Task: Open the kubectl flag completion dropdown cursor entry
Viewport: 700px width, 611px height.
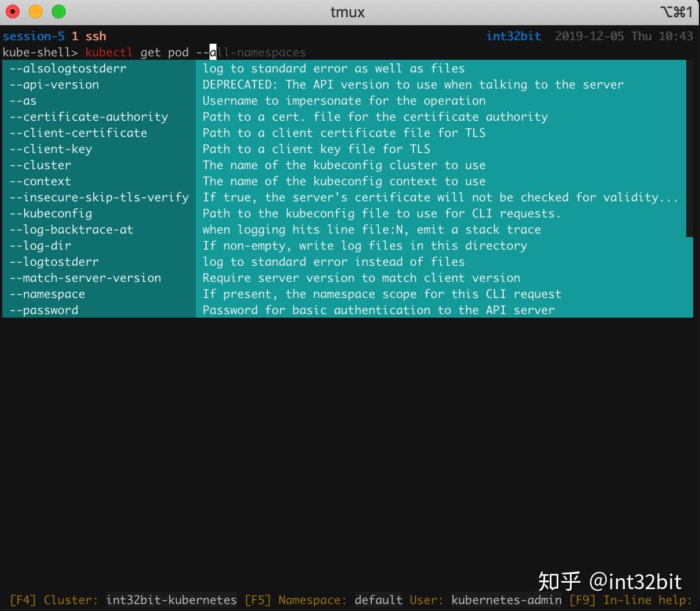Action: (212, 52)
